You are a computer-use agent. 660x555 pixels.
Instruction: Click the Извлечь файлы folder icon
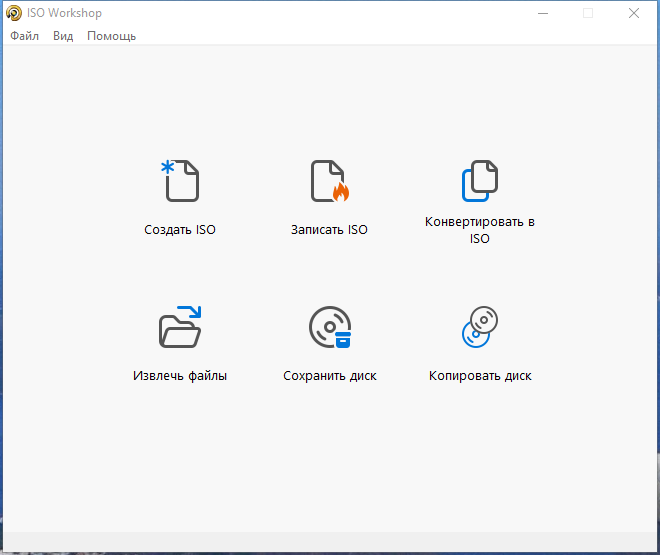[x=180, y=327]
